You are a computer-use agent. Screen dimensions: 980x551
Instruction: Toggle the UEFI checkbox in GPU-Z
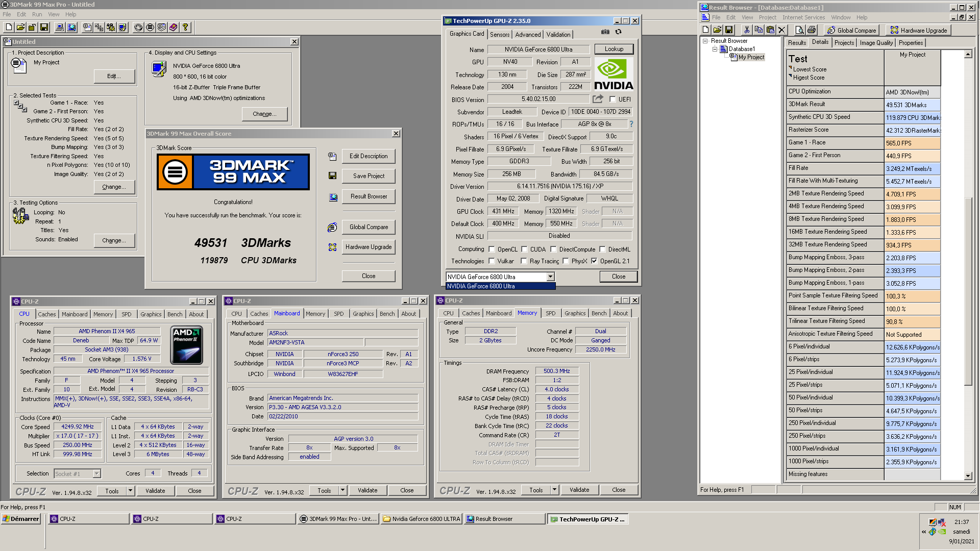click(x=612, y=99)
